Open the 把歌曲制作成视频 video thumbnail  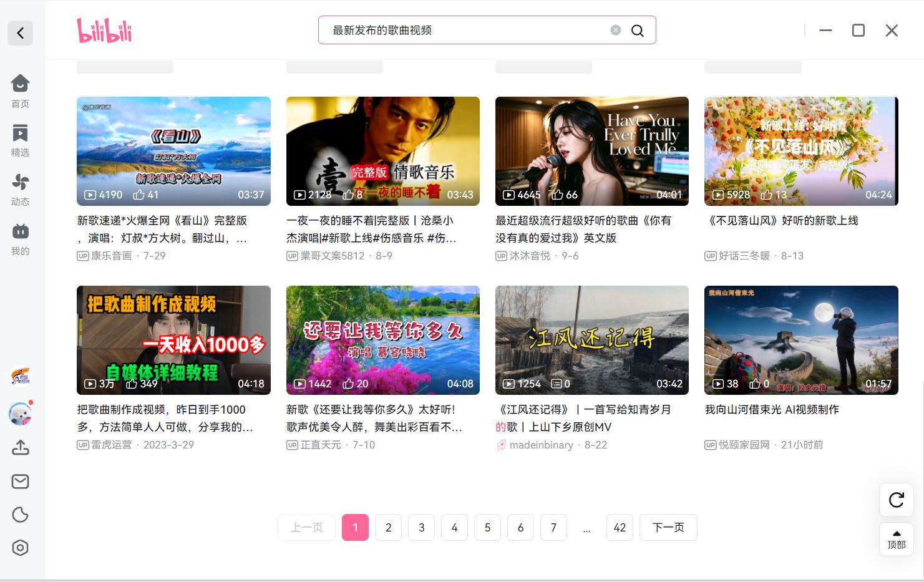pyautogui.click(x=173, y=340)
